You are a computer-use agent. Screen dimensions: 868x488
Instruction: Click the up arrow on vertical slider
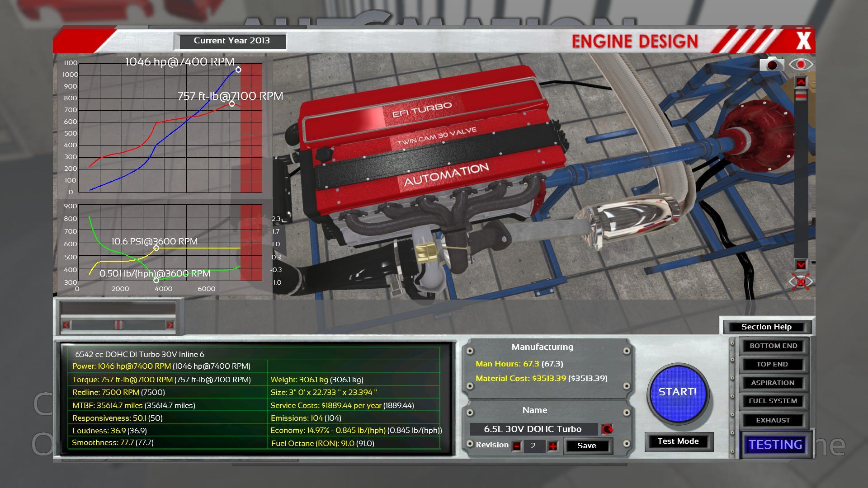pyautogui.click(x=801, y=82)
